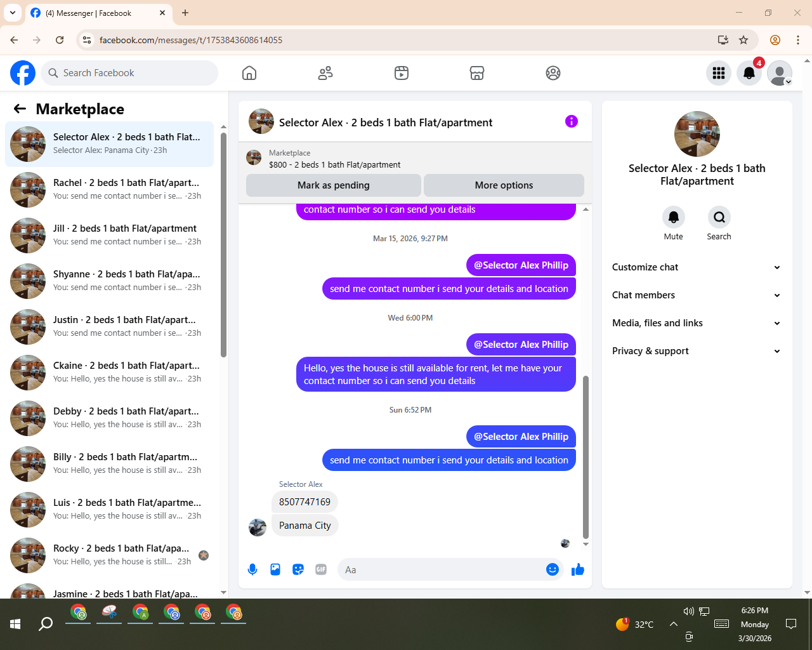Attach a photo file icon

(x=275, y=569)
